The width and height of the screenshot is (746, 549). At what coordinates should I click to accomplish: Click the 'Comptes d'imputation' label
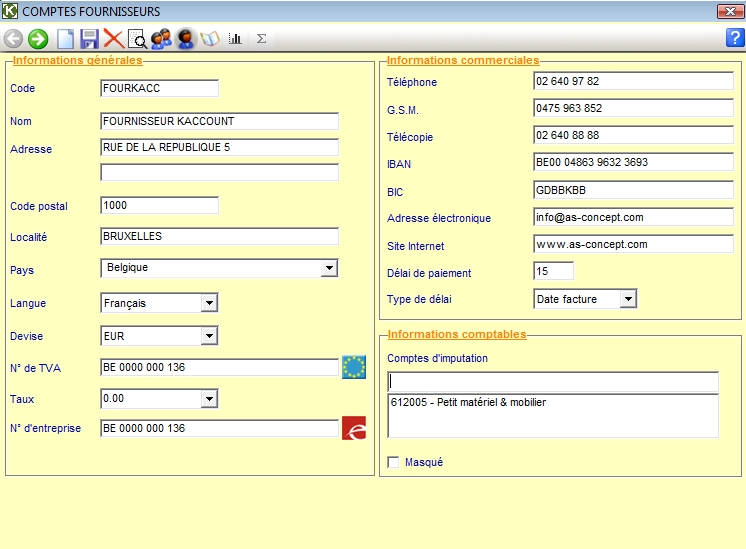coord(437,358)
